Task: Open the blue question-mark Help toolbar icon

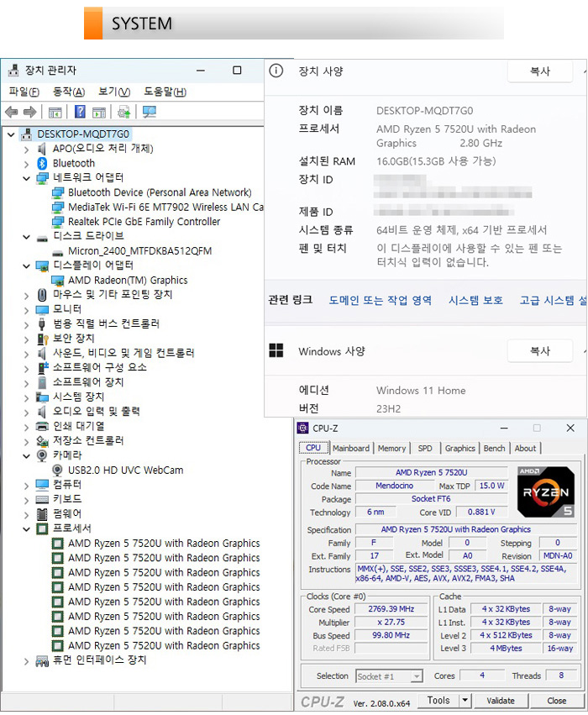Action: (x=80, y=112)
